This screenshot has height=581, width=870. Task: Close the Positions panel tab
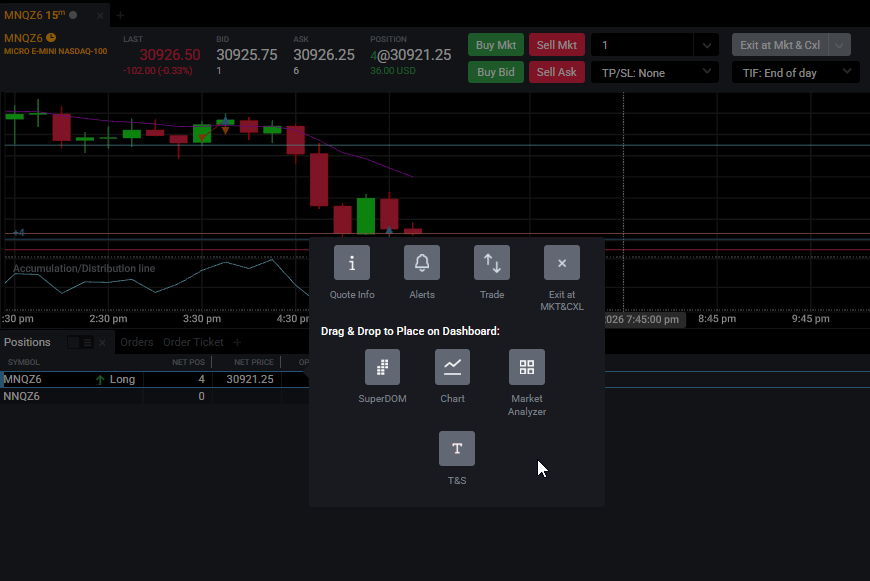point(102,343)
